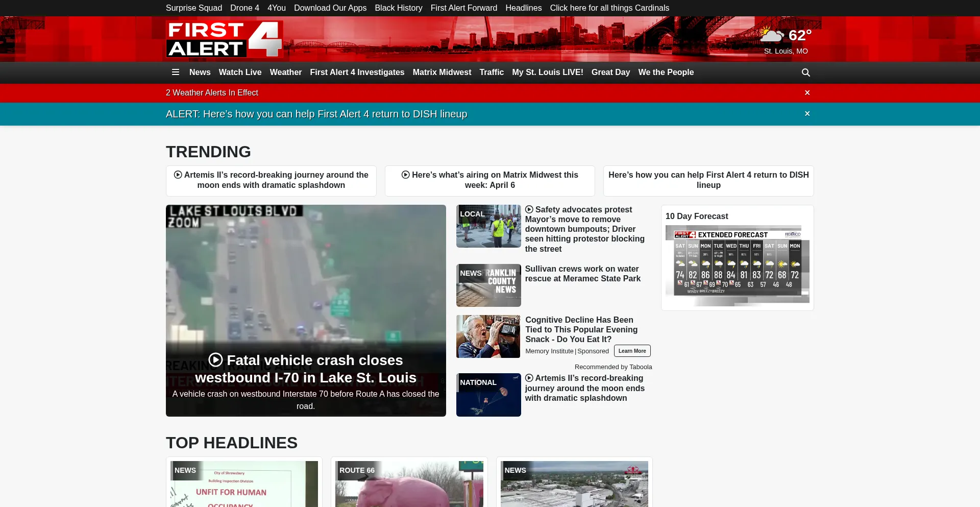Click the First Alert 4 logo
Screen dimensions: 980x507
click(225, 39)
